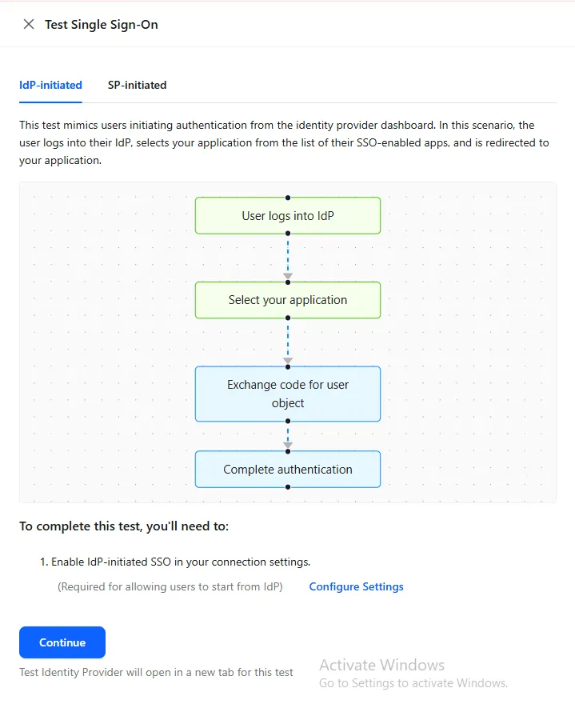Viewport: 575px width, 728px height.
Task: Click the bottom dot under 'Complete authentication'
Action: pos(288,487)
